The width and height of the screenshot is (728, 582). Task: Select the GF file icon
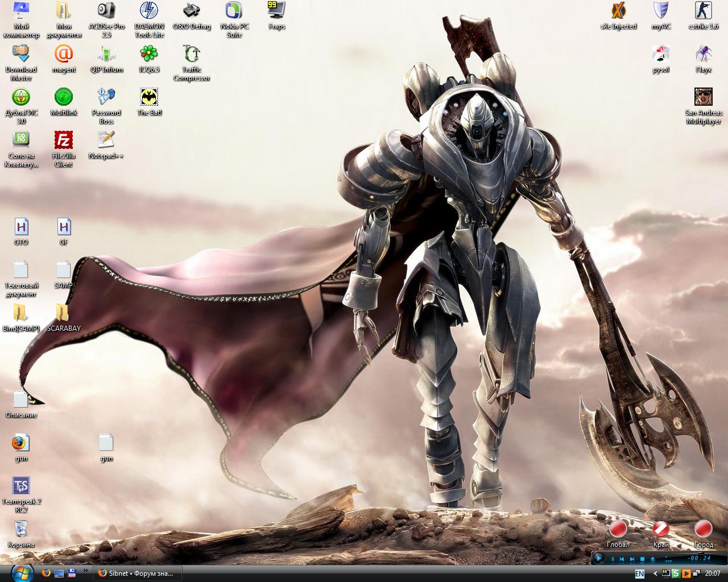click(64, 231)
